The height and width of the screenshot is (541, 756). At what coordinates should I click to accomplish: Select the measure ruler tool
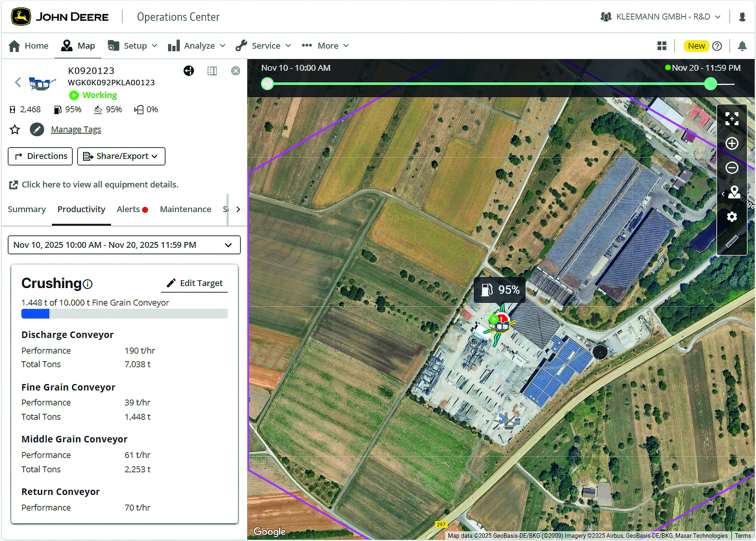pos(732,241)
